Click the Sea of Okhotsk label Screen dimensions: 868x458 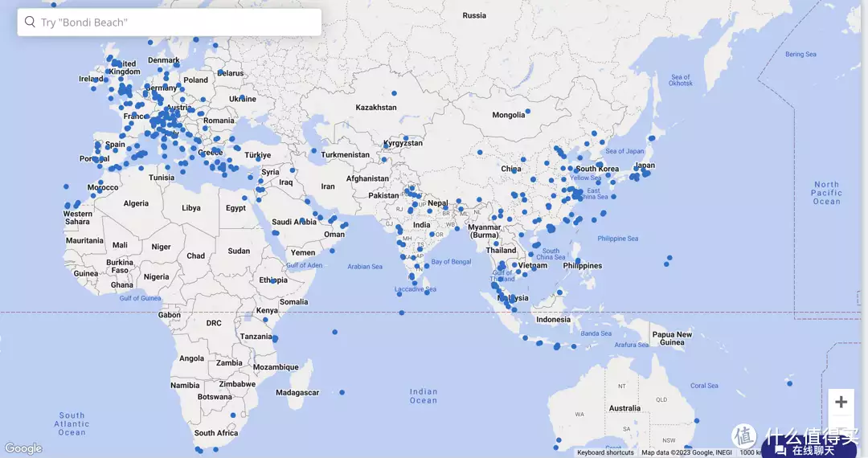pyautogui.click(x=681, y=80)
